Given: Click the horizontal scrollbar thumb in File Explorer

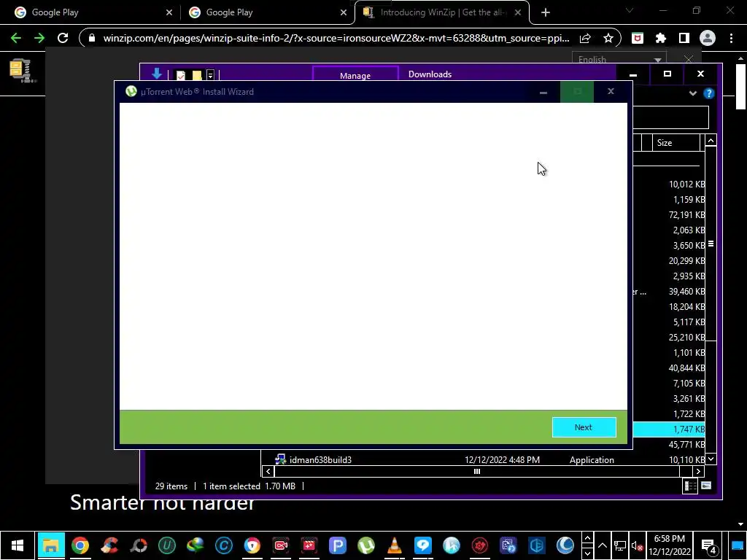Looking at the screenshot, I should pyautogui.click(x=477, y=472).
